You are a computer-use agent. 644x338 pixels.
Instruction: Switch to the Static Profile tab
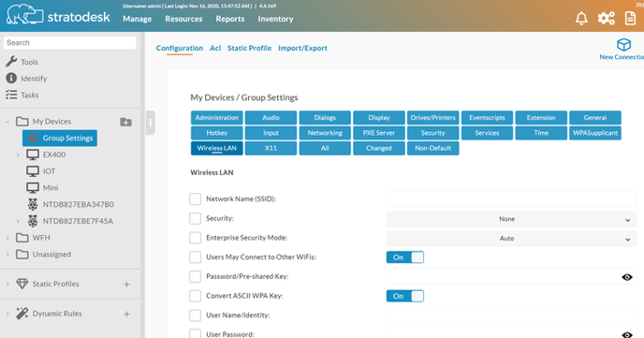pos(249,48)
